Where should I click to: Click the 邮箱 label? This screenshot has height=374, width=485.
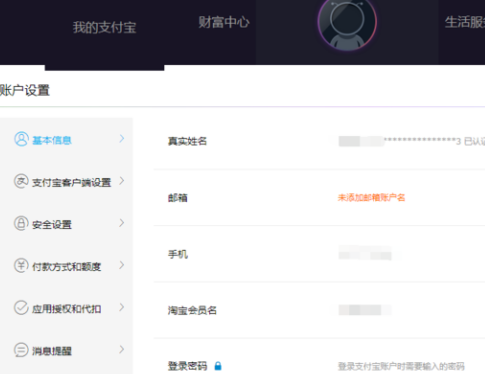[x=178, y=198]
